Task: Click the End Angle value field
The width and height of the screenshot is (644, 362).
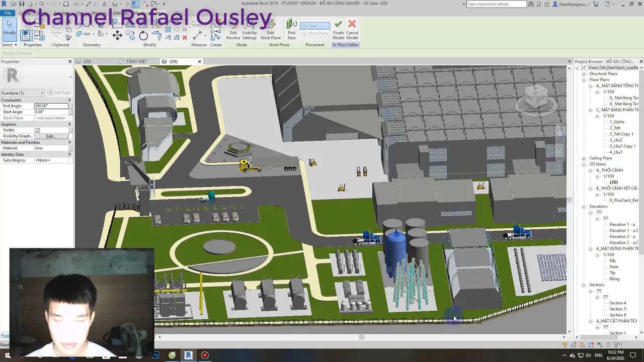Action: tap(51, 106)
